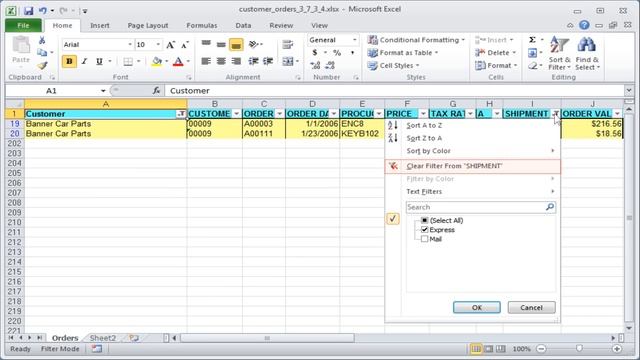Click the Increase Font Size icon
640x360 pixels.
click(171, 45)
